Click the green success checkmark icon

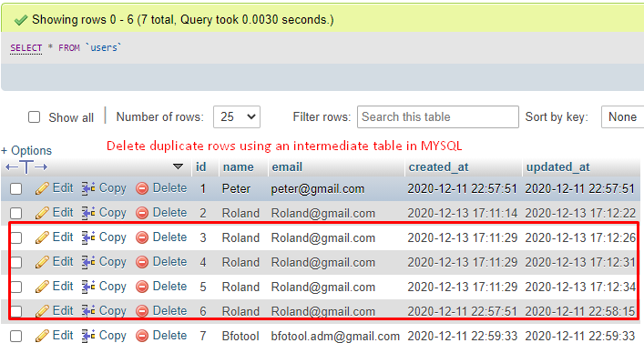21,20
